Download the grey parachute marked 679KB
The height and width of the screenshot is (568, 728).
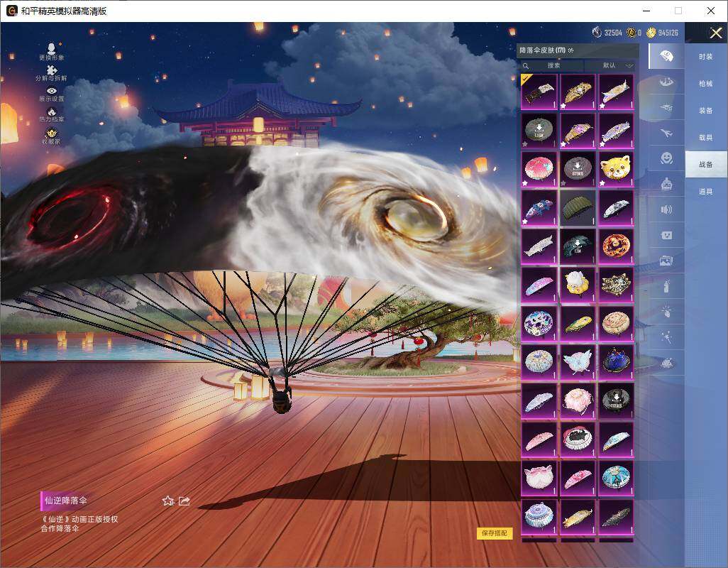[x=578, y=169]
